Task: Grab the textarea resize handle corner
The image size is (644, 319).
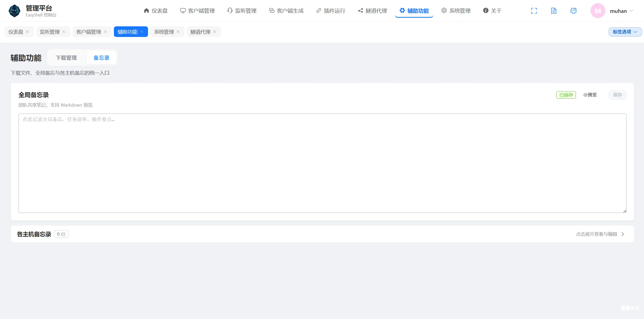Action: coord(625,211)
